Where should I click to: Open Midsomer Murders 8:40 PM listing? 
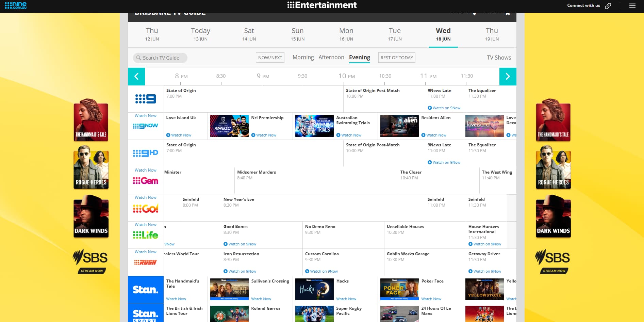(316, 180)
